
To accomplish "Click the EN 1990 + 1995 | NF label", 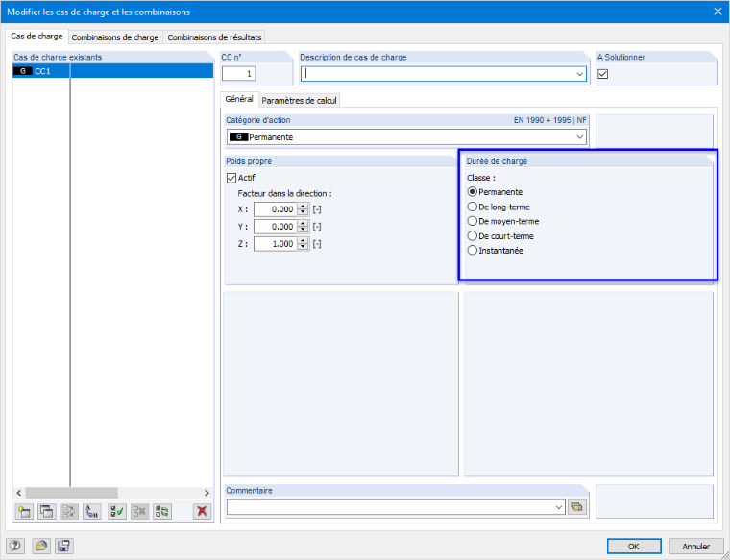I will click(549, 120).
